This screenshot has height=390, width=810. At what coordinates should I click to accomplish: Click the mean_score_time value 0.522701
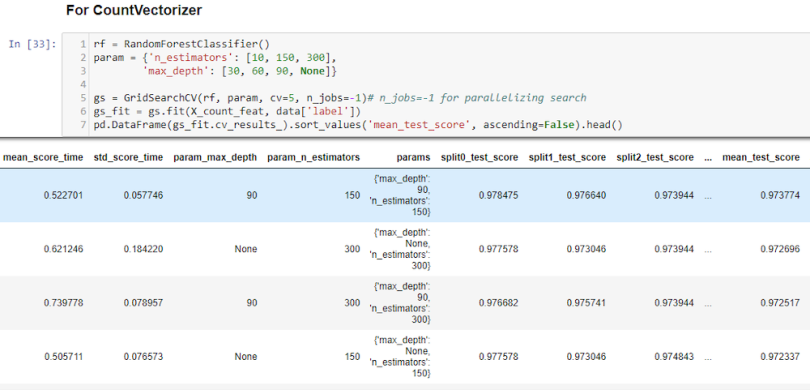tap(64, 195)
